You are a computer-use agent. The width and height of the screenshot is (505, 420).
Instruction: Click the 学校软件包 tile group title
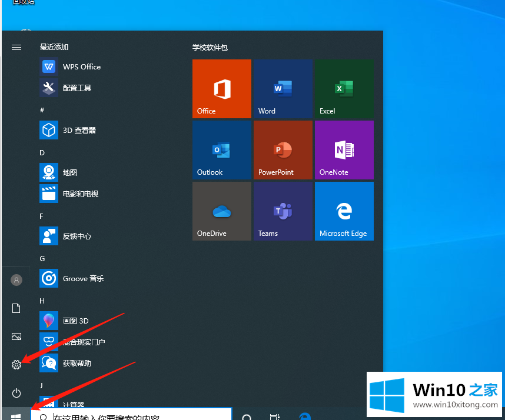tap(210, 48)
